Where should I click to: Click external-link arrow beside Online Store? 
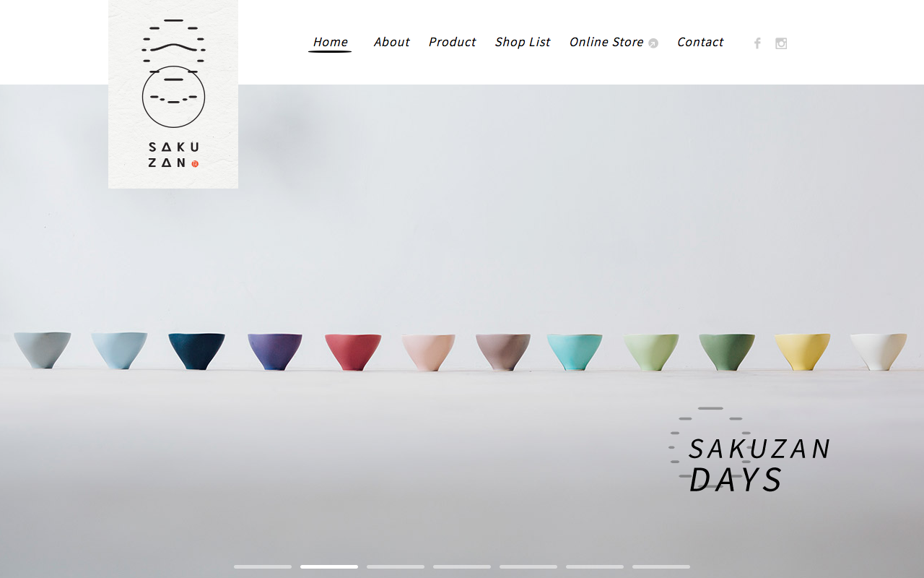(x=653, y=43)
